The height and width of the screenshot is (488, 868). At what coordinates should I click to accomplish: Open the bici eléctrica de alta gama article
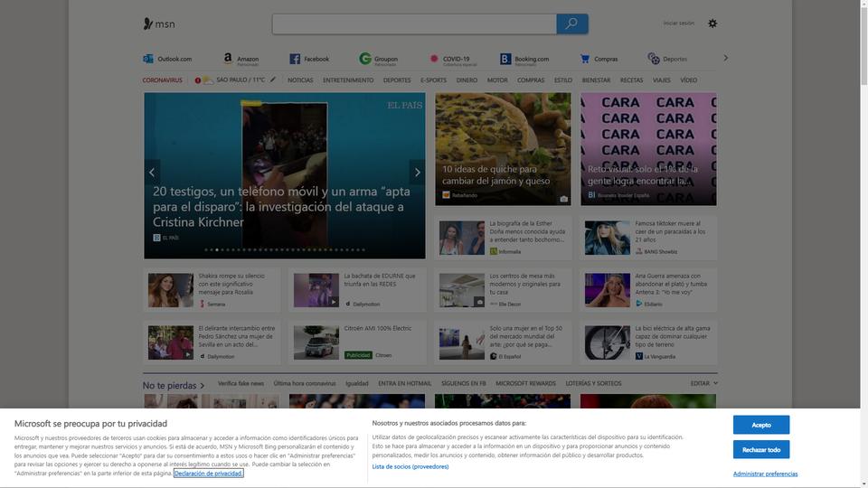pyautogui.click(x=648, y=343)
